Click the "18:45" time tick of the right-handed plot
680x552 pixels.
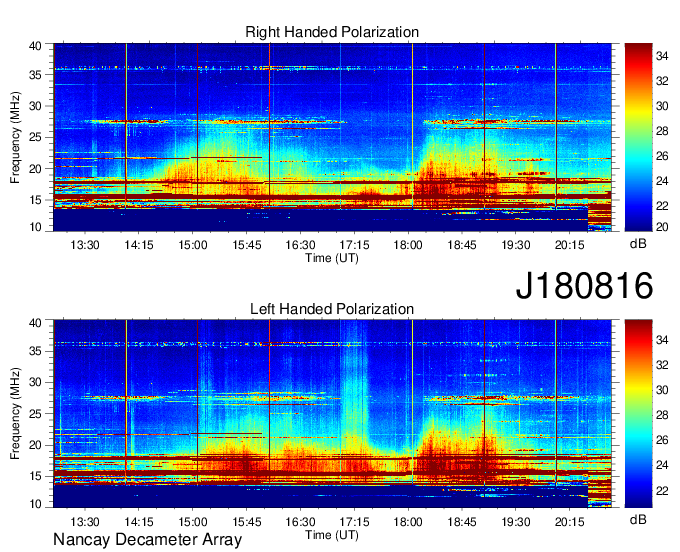(462, 245)
